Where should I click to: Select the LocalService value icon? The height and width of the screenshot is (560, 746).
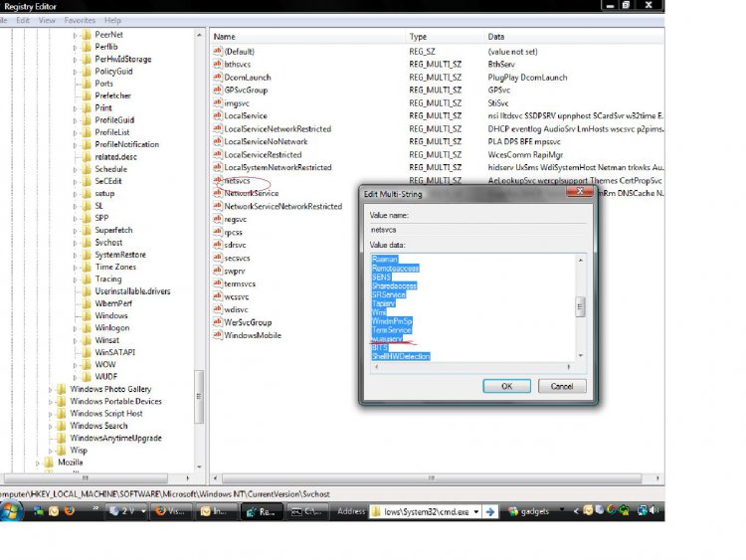click(x=218, y=115)
